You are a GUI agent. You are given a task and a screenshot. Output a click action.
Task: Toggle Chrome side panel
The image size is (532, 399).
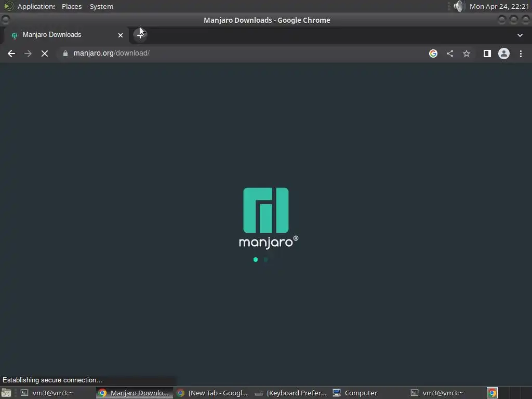tap(487, 54)
